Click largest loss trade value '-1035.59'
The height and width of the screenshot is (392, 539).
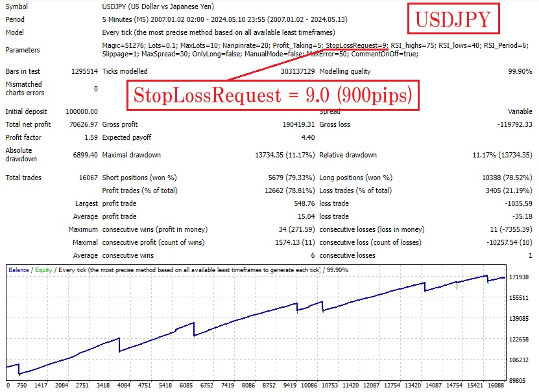click(518, 204)
